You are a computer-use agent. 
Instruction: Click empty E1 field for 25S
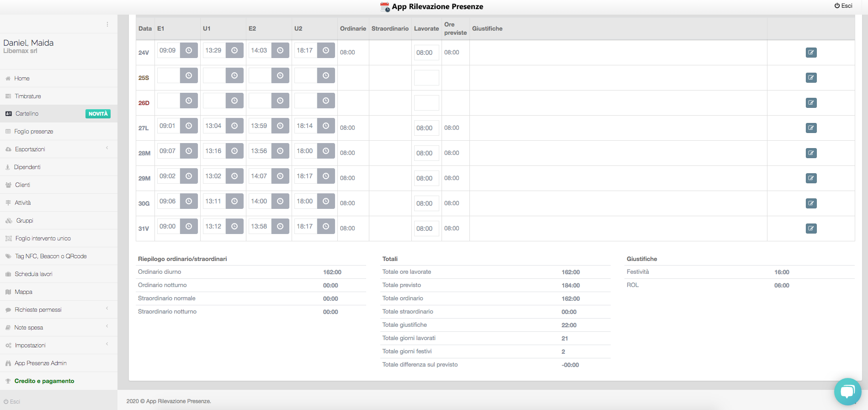[x=169, y=75]
